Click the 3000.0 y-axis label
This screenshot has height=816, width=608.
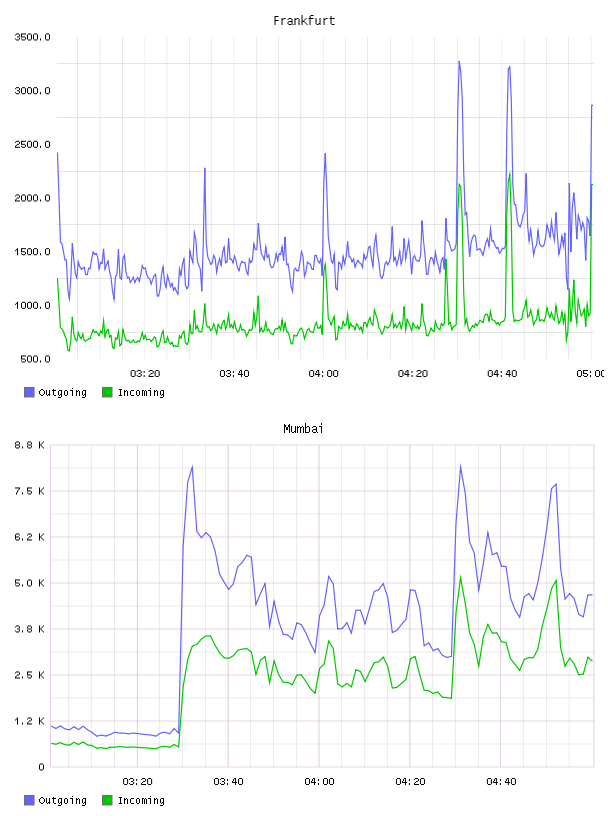(x=32, y=91)
